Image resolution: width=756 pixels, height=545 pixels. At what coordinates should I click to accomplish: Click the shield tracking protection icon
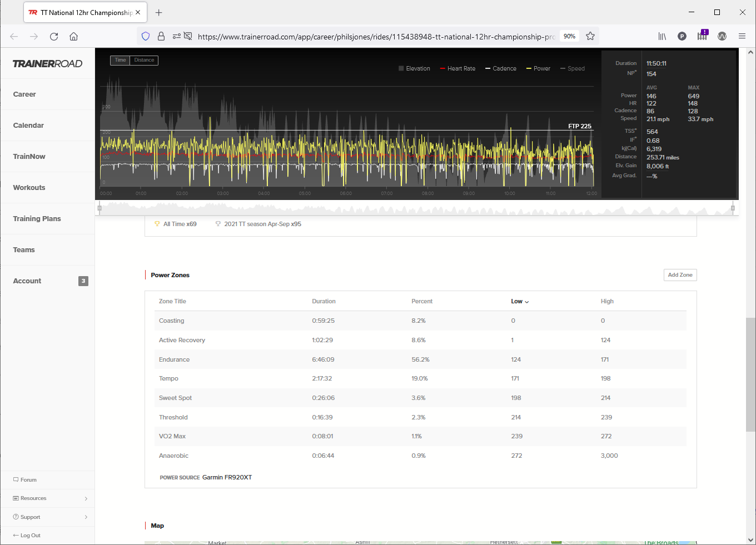[146, 36]
